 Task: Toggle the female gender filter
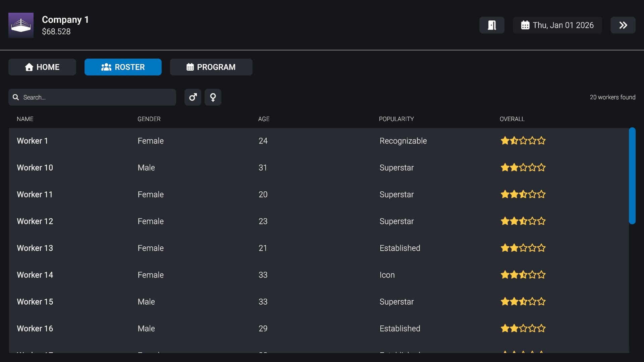click(x=213, y=97)
